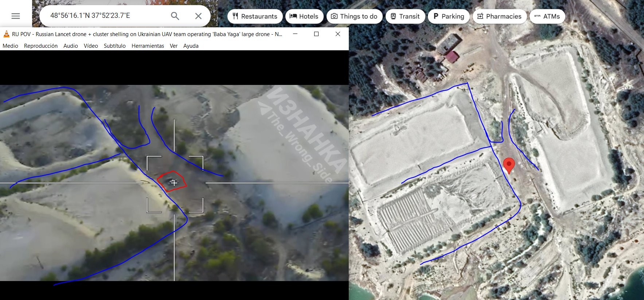Open the Google Maps hamburger menu
Image resolution: width=644 pixels, height=300 pixels.
pos(16,16)
